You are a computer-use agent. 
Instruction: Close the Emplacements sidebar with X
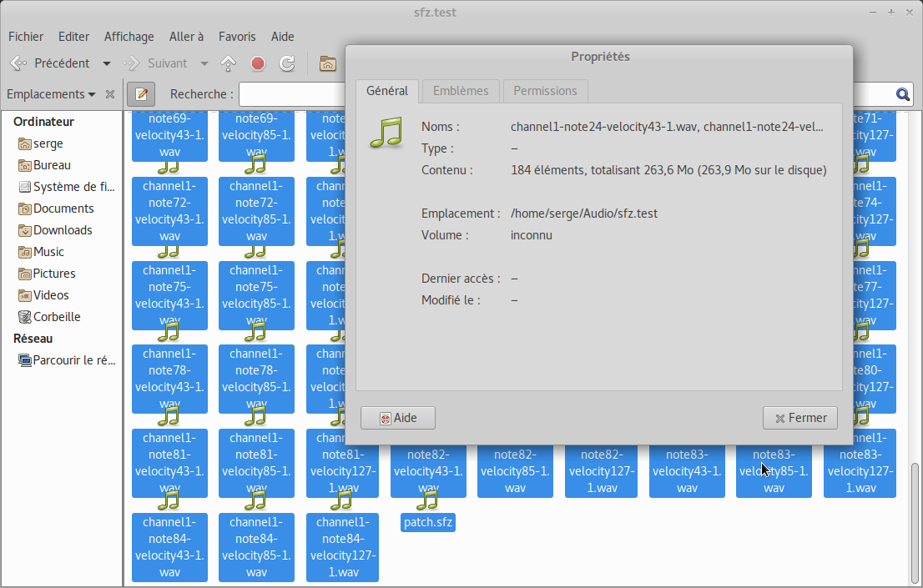pyautogui.click(x=110, y=94)
